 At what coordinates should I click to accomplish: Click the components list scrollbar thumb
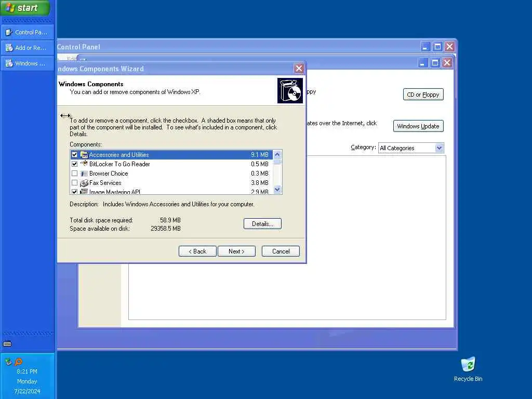coord(277,162)
